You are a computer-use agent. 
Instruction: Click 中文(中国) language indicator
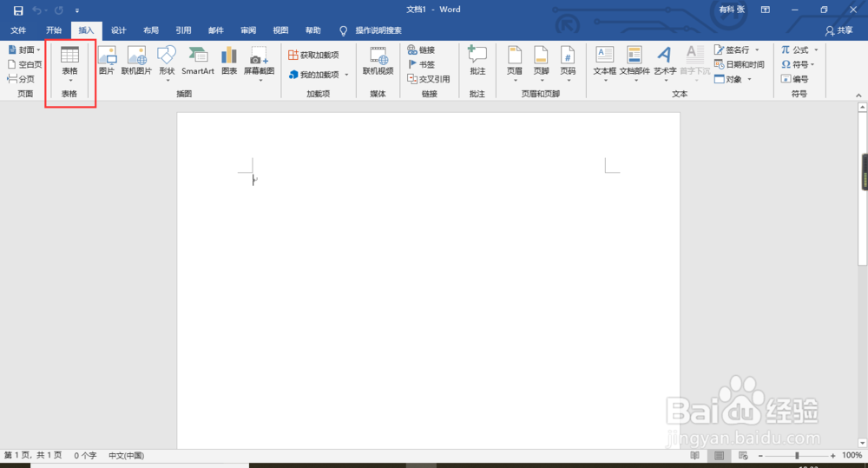(x=126, y=455)
